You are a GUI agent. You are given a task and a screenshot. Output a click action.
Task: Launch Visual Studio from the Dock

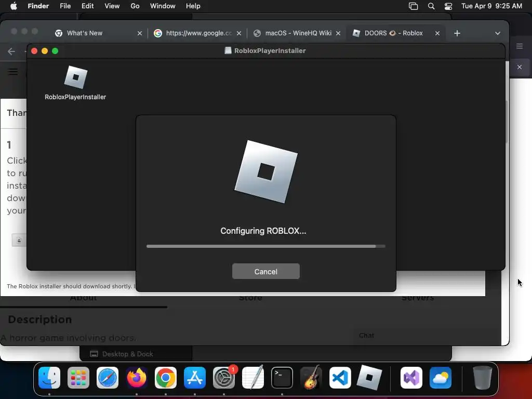coord(411,378)
